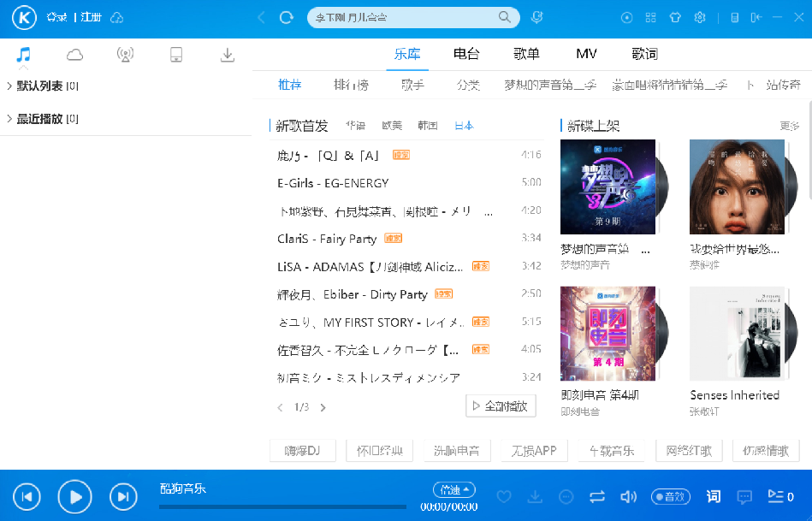Viewport: 812px width, 521px height.
Task: Open the skin shirt icon
Action: click(675, 18)
